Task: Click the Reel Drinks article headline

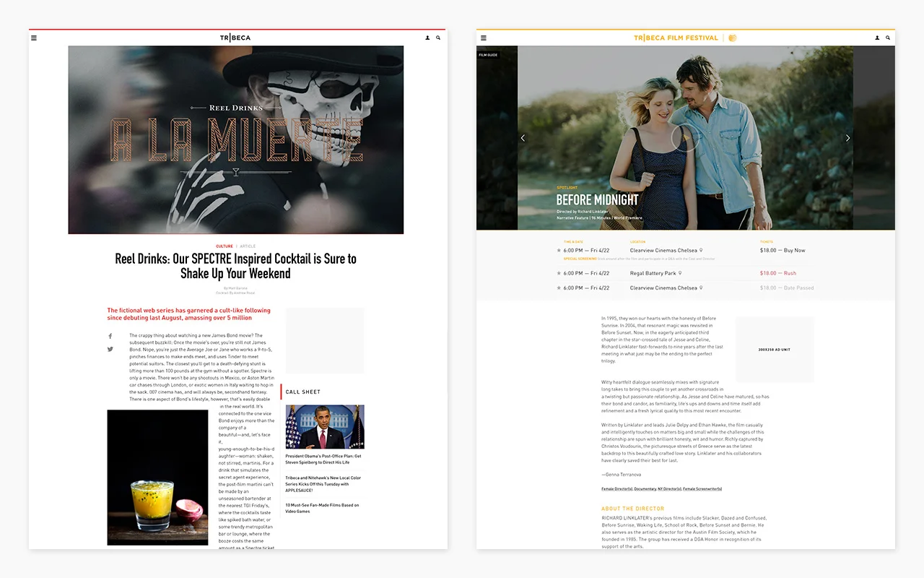Action: (236, 266)
